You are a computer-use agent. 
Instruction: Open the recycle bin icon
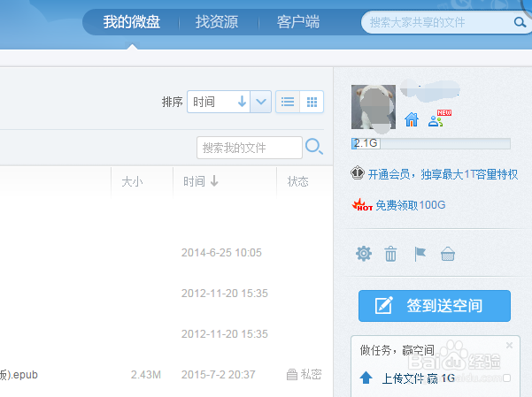[390, 254]
